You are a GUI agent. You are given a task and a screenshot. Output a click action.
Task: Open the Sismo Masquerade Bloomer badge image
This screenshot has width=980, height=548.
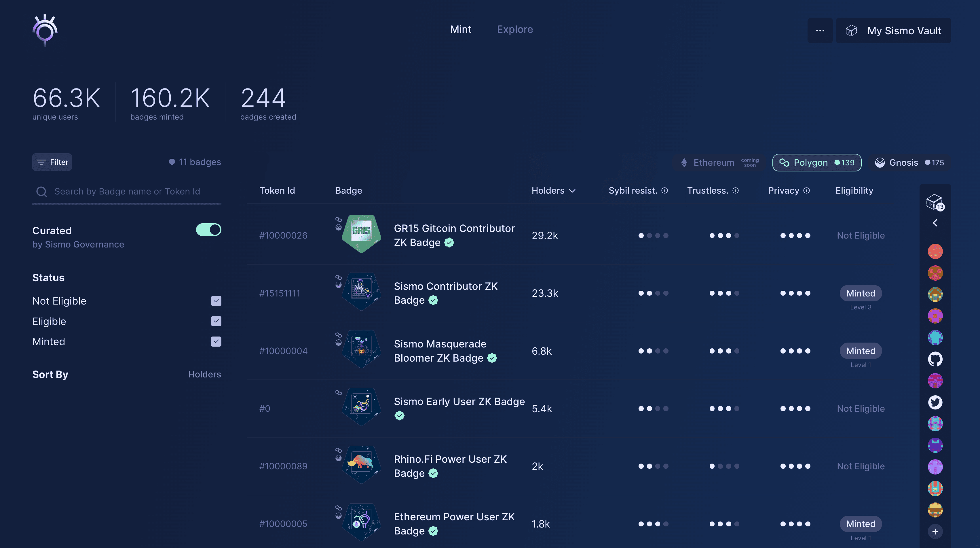(361, 349)
